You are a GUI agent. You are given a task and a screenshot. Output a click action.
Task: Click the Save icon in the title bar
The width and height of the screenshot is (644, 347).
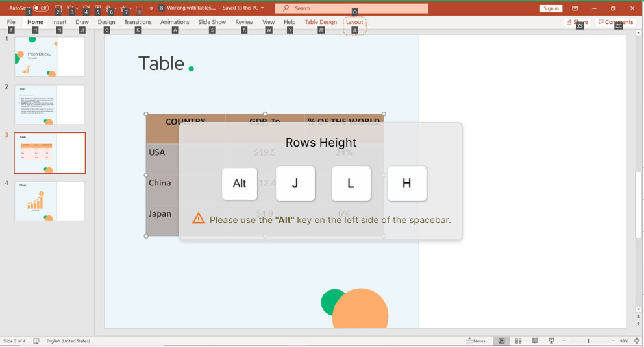click(x=58, y=8)
